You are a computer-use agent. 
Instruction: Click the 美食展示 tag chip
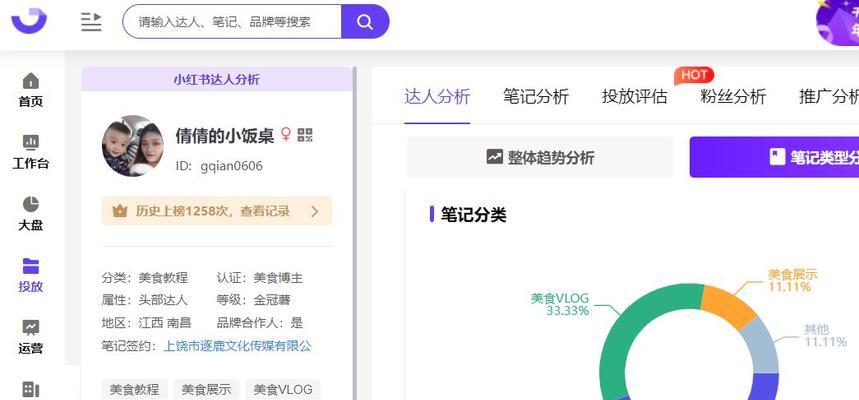[x=207, y=390]
